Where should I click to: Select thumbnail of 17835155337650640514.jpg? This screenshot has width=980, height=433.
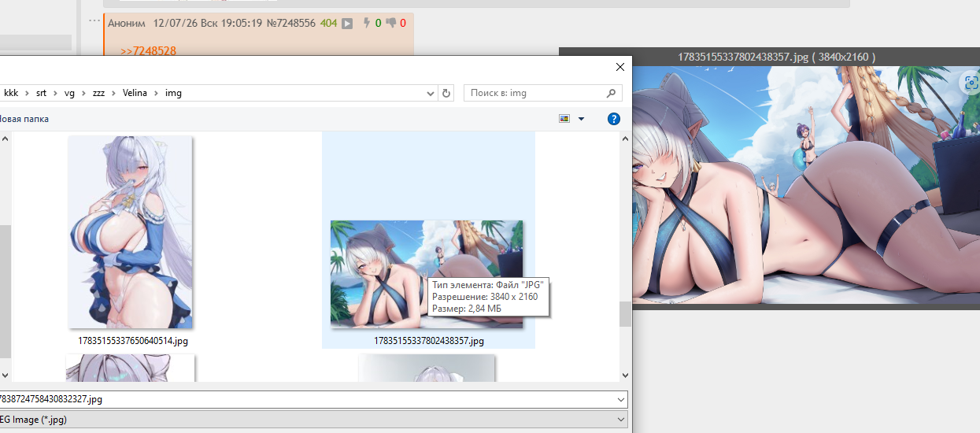point(131,232)
